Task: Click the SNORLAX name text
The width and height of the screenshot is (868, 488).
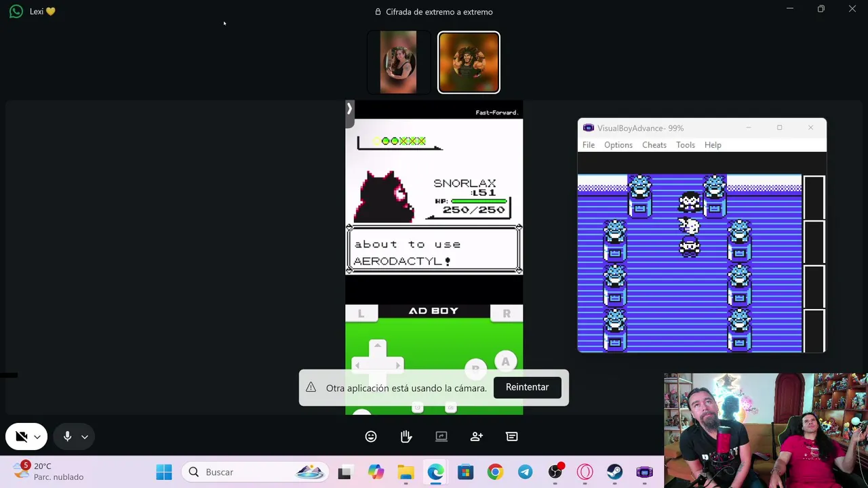Action: click(465, 183)
